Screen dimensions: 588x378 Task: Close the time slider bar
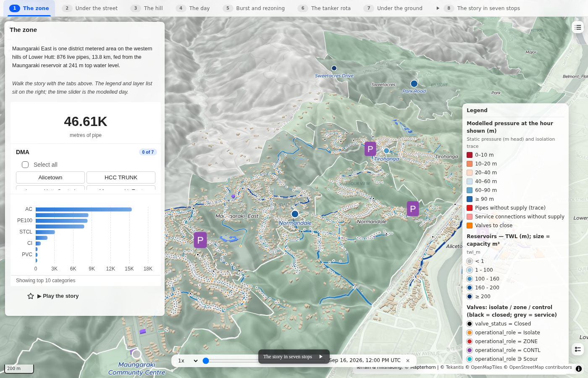408,360
